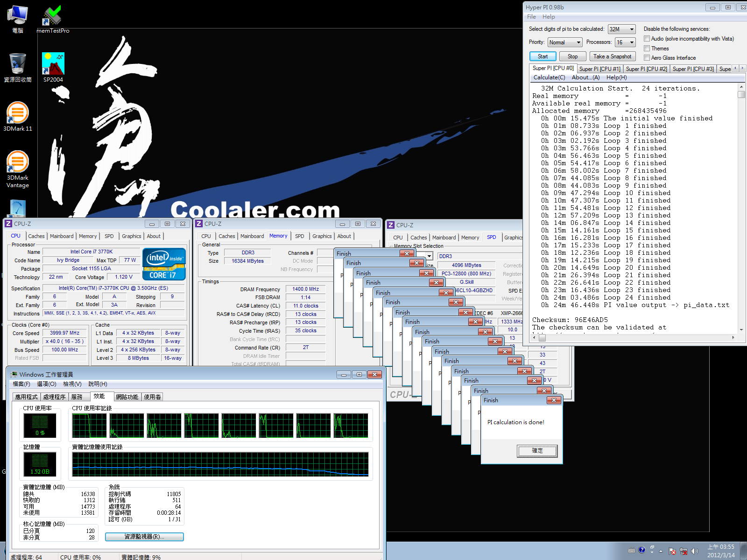Switch to 應用程式 tab in Task Manager

pos(26,397)
